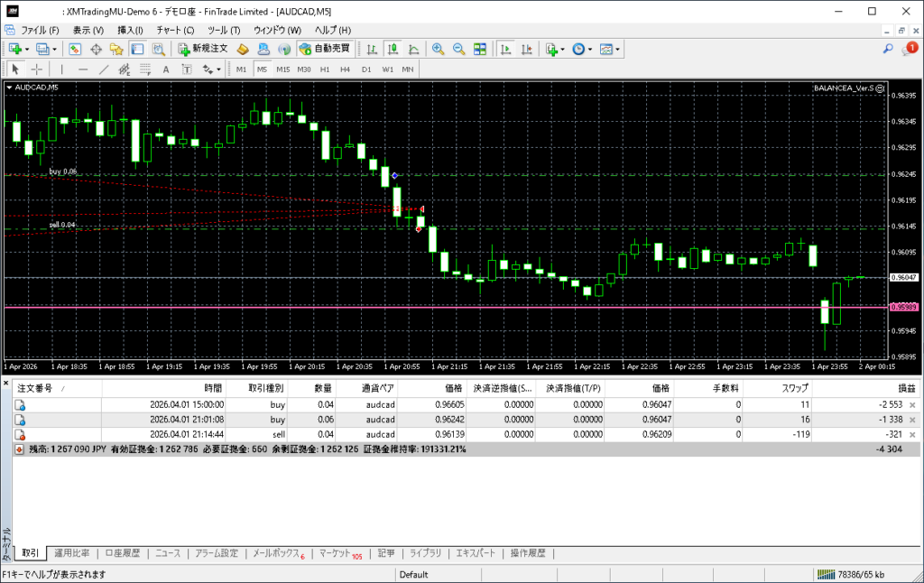
Task: Select the trendline drawing tool
Action: coord(104,69)
